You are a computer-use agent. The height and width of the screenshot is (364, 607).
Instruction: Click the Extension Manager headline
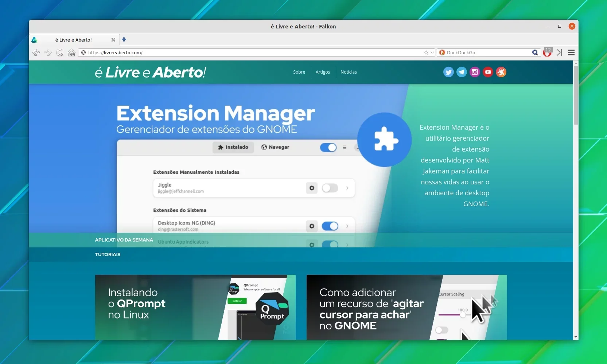point(215,113)
